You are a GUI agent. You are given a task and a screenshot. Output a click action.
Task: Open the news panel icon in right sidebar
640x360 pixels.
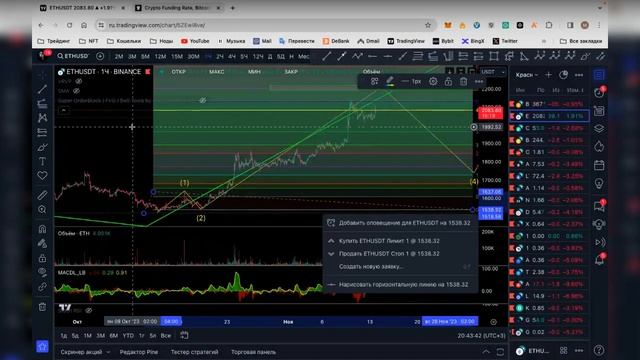599,111
